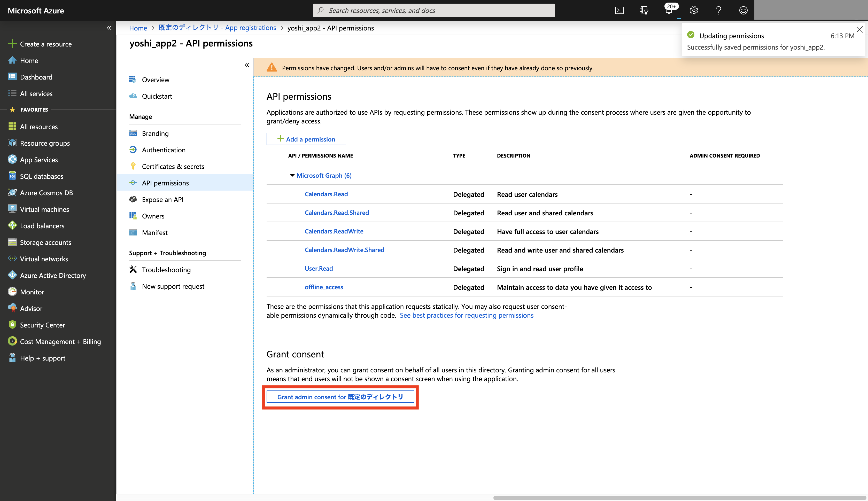Screen dimensions: 868x501
Task: Click the horizontal scrollbar at page bottom
Action: tap(680, 498)
